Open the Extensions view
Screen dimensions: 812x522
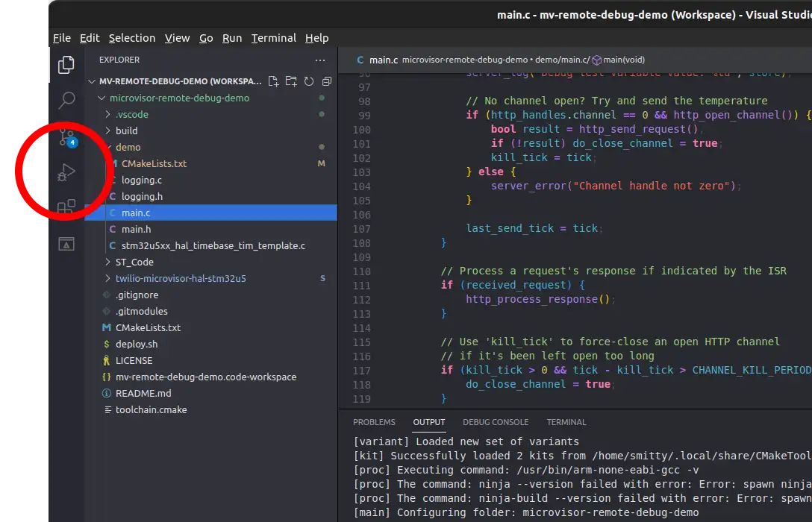point(66,207)
